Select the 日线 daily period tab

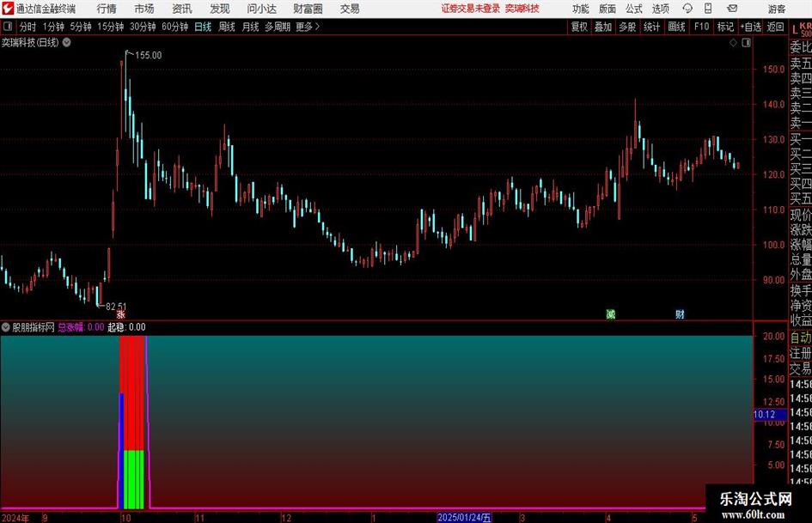[203, 27]
